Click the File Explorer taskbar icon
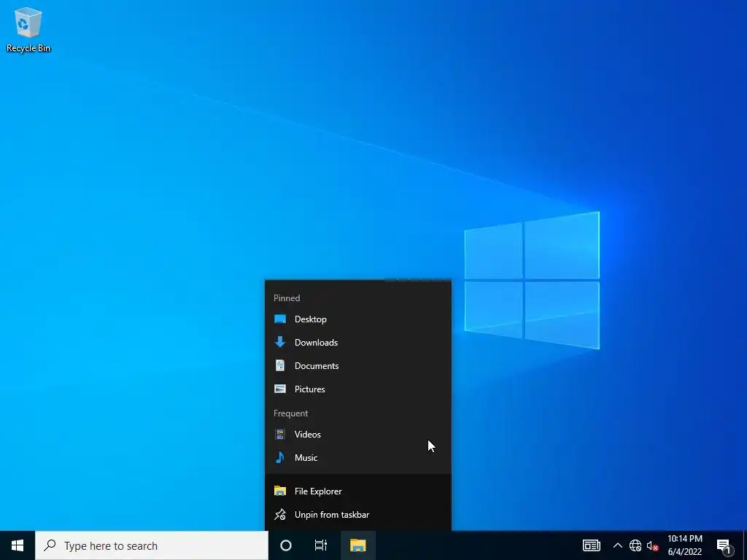Viewport: 747px width, 560px height. [x=357, y=545]
